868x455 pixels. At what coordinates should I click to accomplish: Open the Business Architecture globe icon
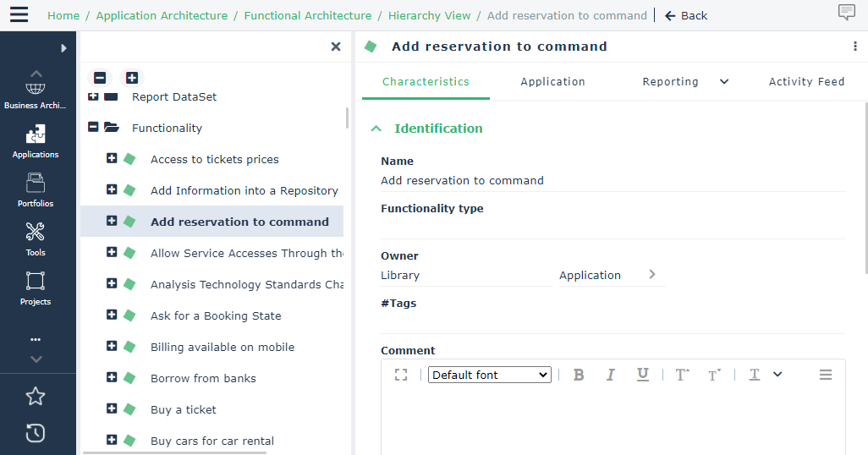tap(36, 89)
